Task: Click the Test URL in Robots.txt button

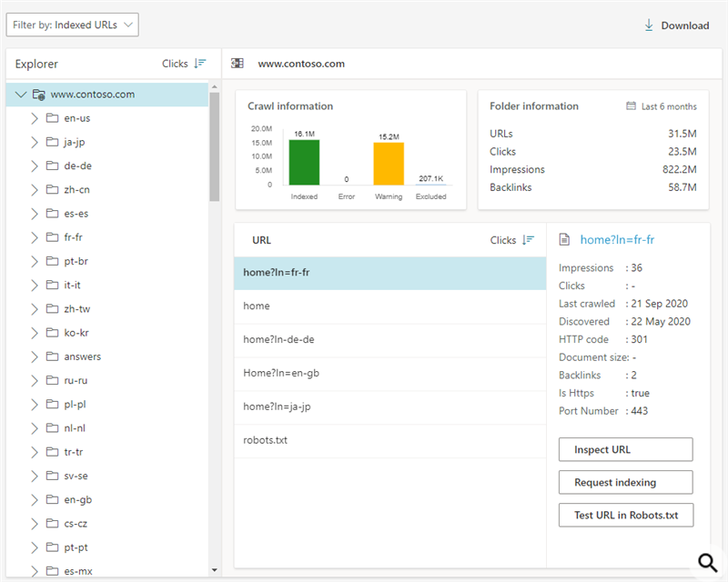Action: (626, 516)
